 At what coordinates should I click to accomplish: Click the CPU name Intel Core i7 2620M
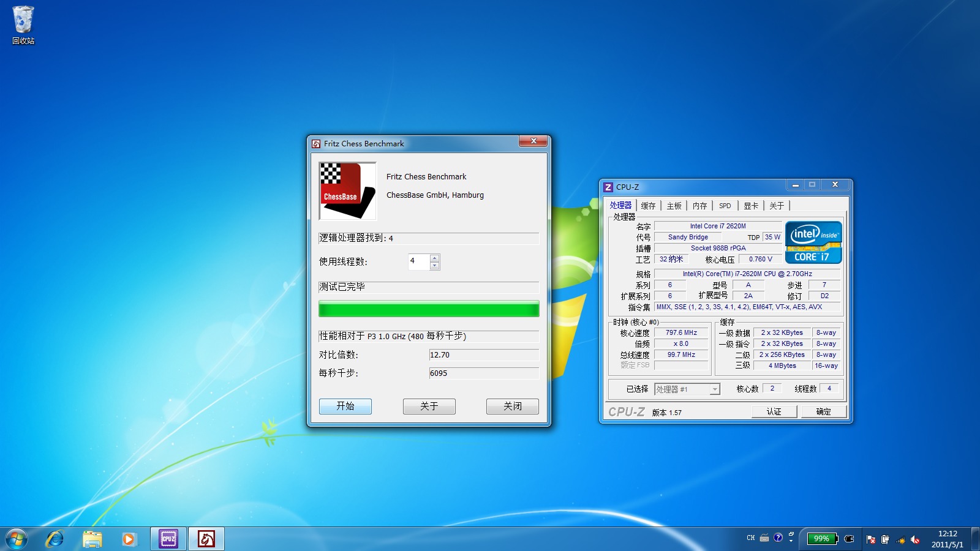pos(718,227)
